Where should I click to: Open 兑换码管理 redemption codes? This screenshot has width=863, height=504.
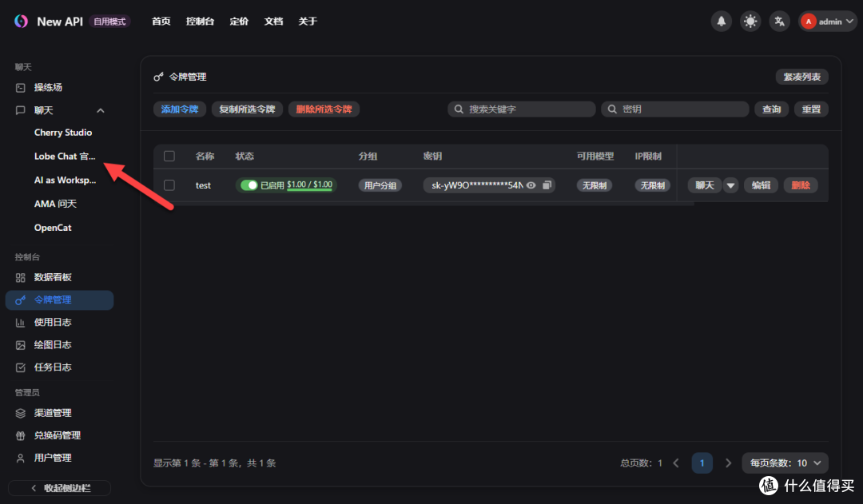59,435
